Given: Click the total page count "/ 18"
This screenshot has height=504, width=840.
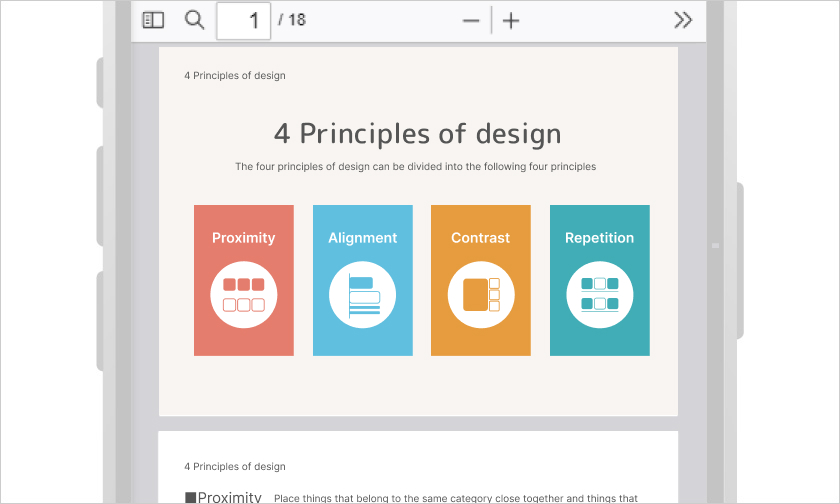Looking at the screenshot, I should (292, 20).
